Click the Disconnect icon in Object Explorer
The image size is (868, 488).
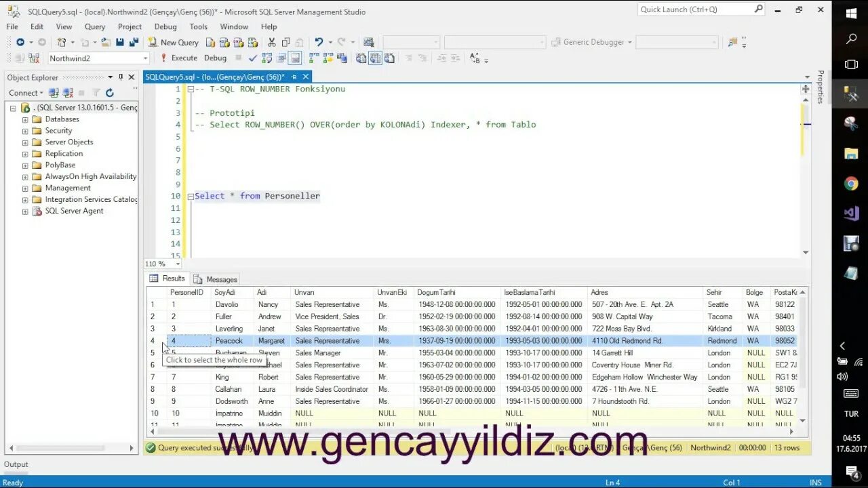coord(67,93)
